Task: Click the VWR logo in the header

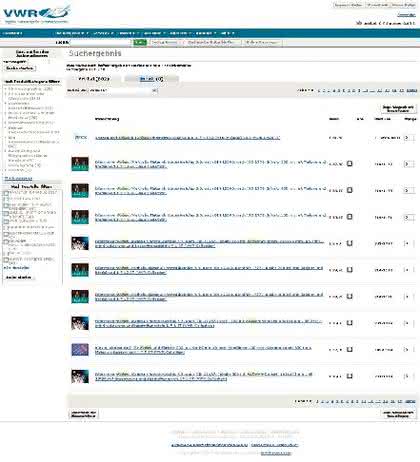Action: point(37,14)
